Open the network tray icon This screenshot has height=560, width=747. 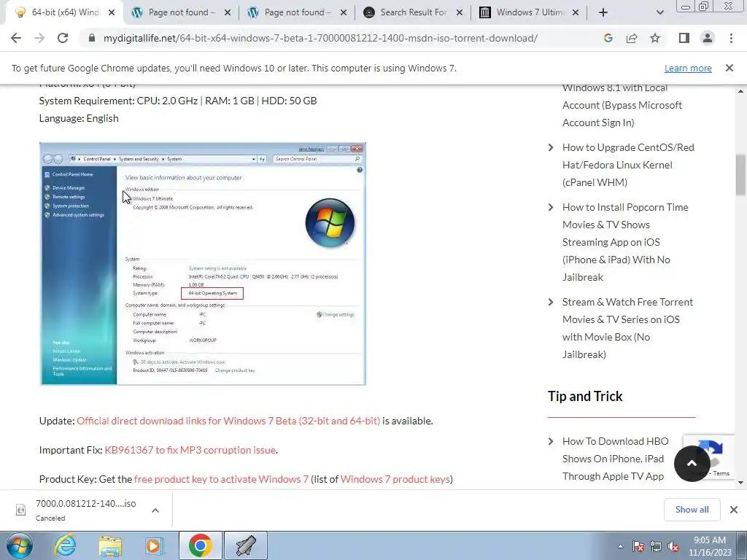pyautogui.click(x=656, y=547)
